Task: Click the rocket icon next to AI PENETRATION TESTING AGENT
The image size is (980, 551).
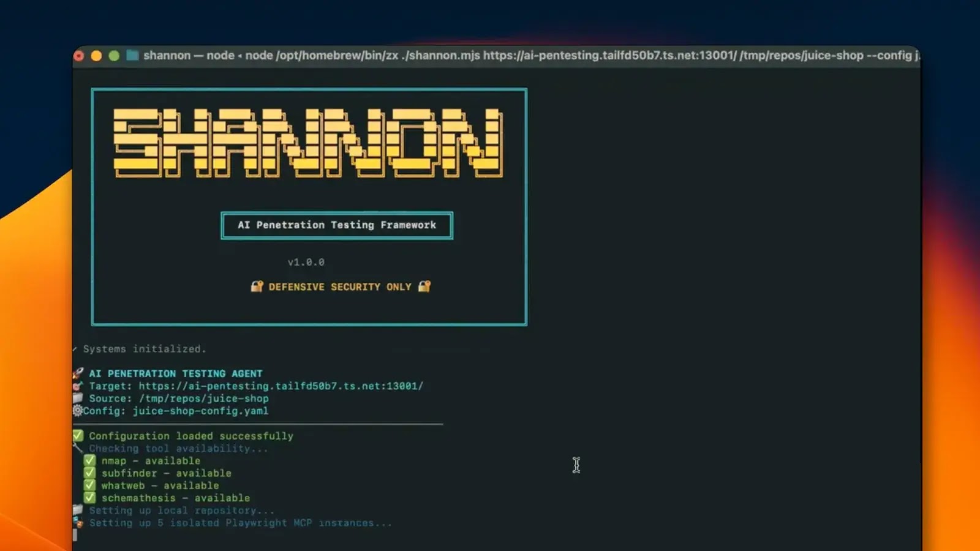Action: [77, 373]
